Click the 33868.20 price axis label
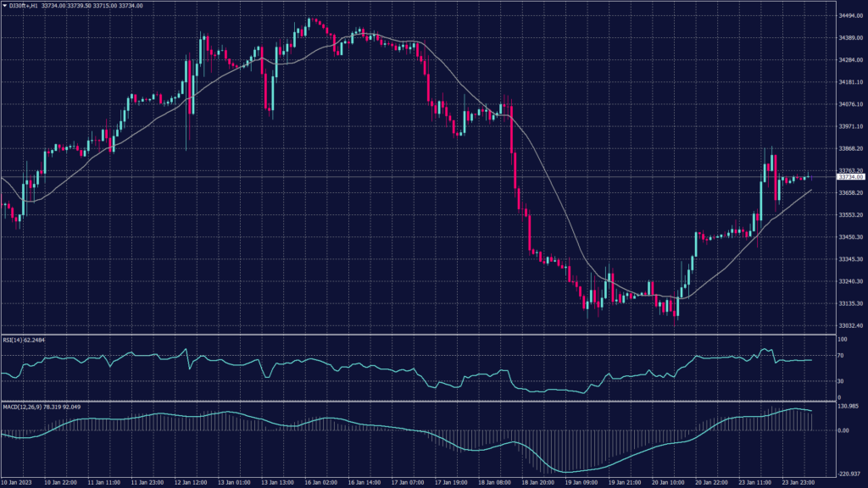This screenshot has height=488, width=868. coord(850,149)
